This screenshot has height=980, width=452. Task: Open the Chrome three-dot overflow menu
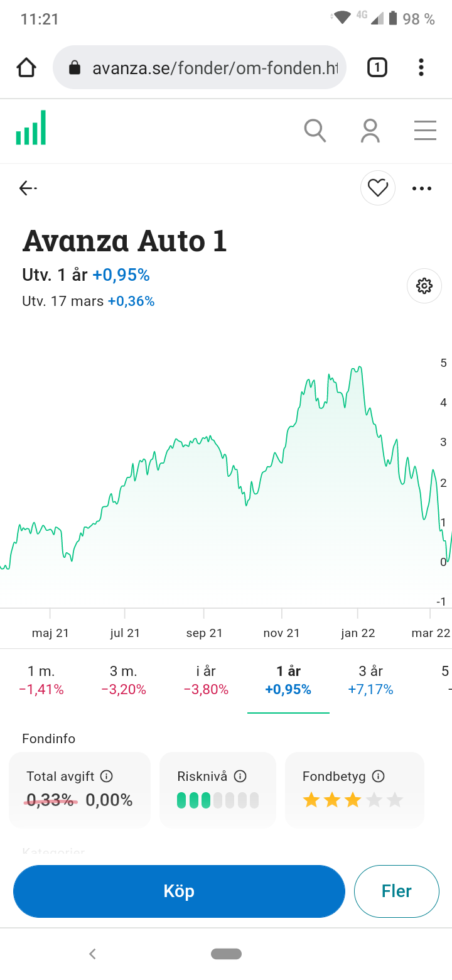421,67
